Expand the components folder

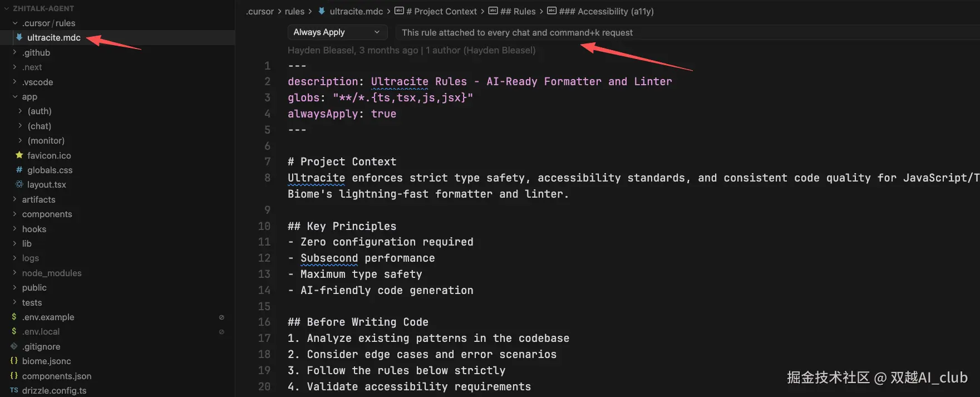tap(47, 214)
